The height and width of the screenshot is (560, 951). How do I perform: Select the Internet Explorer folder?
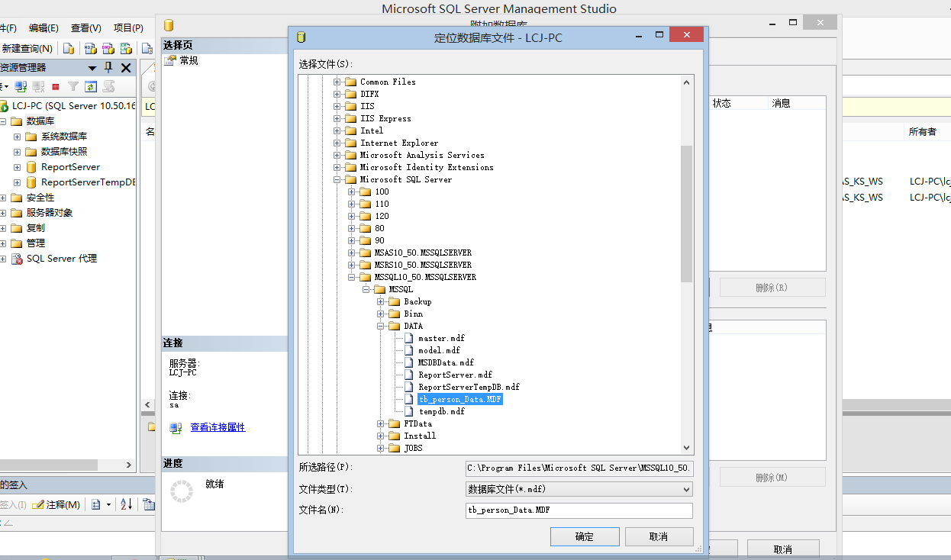399,143
